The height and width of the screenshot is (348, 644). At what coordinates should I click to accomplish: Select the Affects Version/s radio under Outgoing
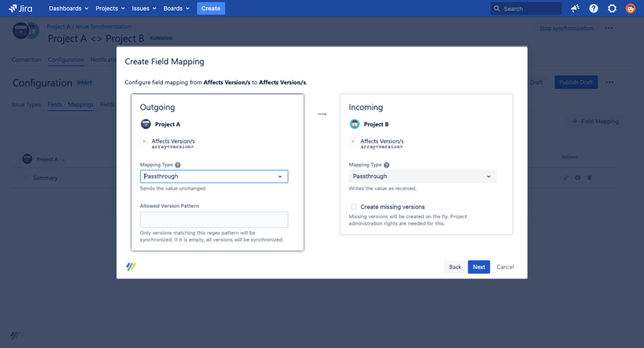pos(144,141)
